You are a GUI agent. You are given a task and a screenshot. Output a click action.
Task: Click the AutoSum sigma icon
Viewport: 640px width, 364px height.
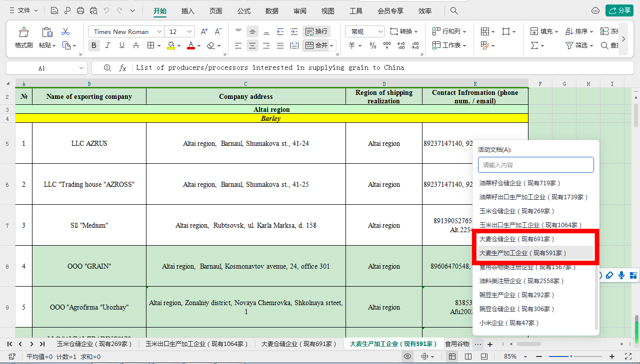pos(534,45)
